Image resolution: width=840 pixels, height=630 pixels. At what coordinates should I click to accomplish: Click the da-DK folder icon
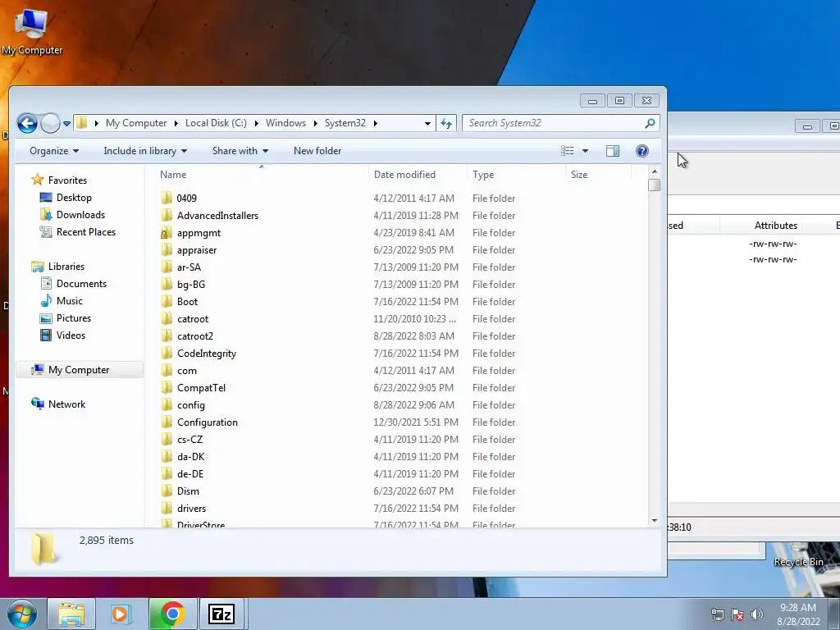click(167, 457)
